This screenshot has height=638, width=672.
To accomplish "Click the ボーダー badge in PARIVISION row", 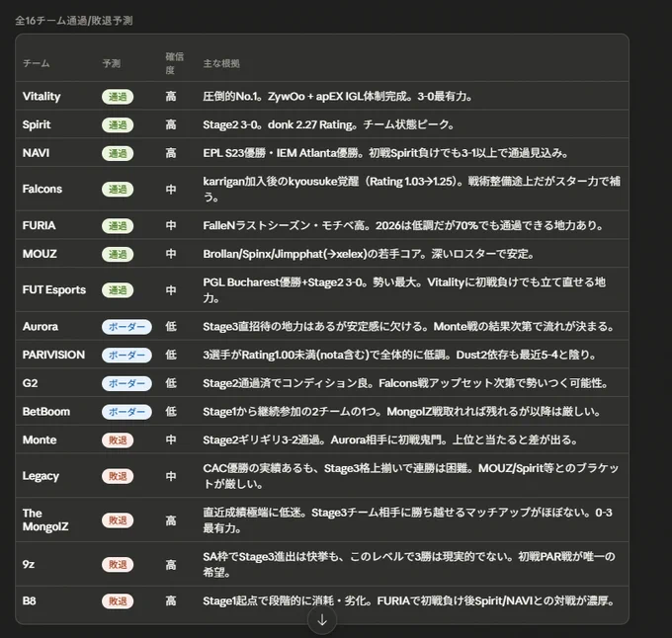I will pos(126,355).
